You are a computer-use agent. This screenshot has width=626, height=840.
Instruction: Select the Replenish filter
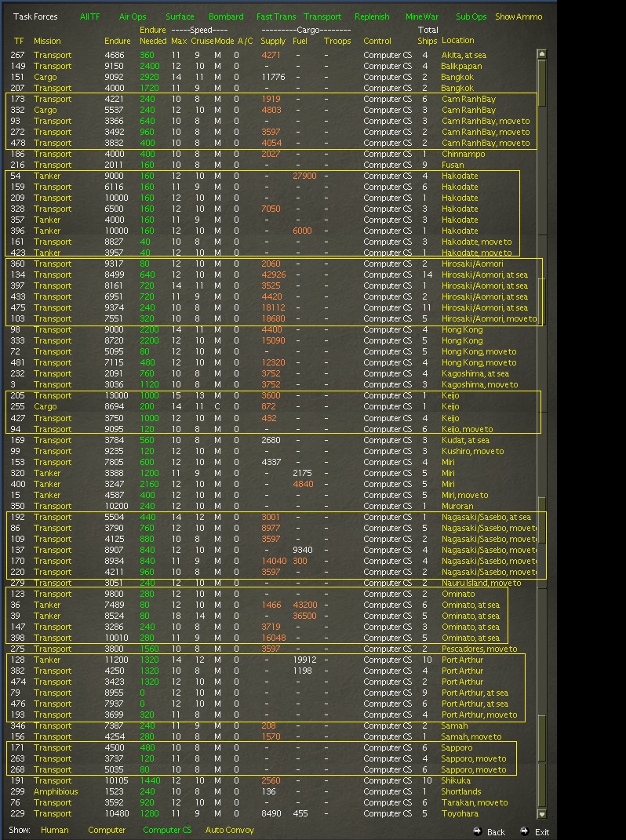[x=372, y=16]
